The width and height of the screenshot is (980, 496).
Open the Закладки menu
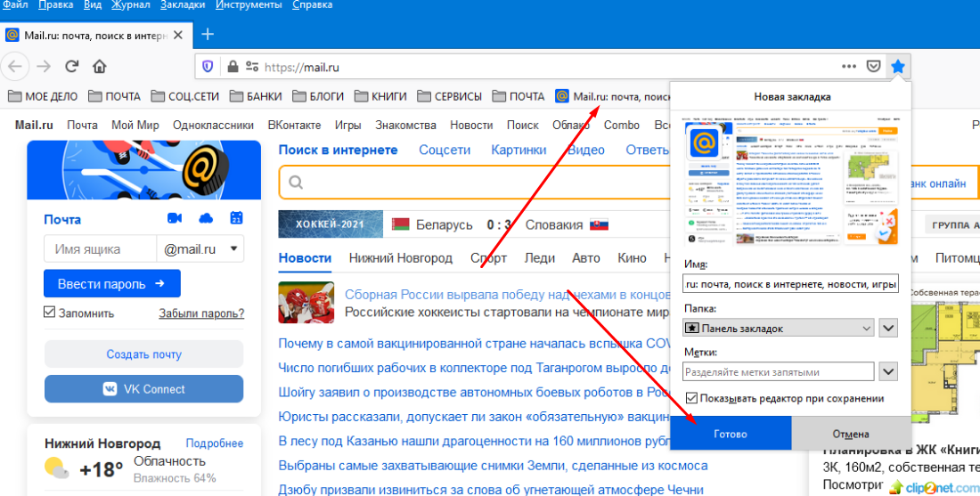coord(183,5)
